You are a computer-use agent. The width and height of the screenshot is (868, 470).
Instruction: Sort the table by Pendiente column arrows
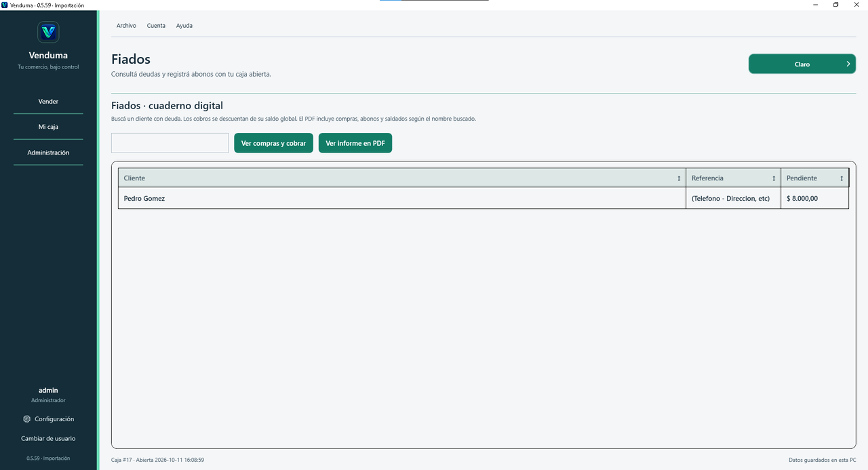coord(842,178)
